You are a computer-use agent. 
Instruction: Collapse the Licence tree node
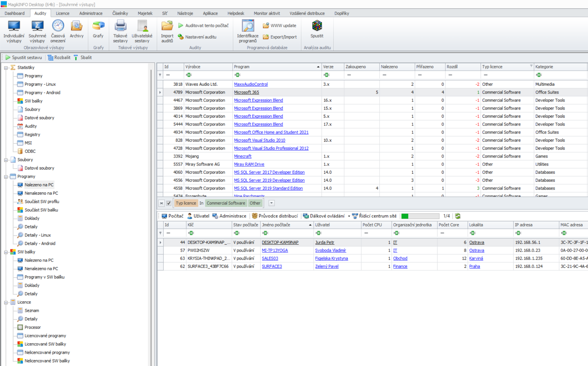[6, 302]
